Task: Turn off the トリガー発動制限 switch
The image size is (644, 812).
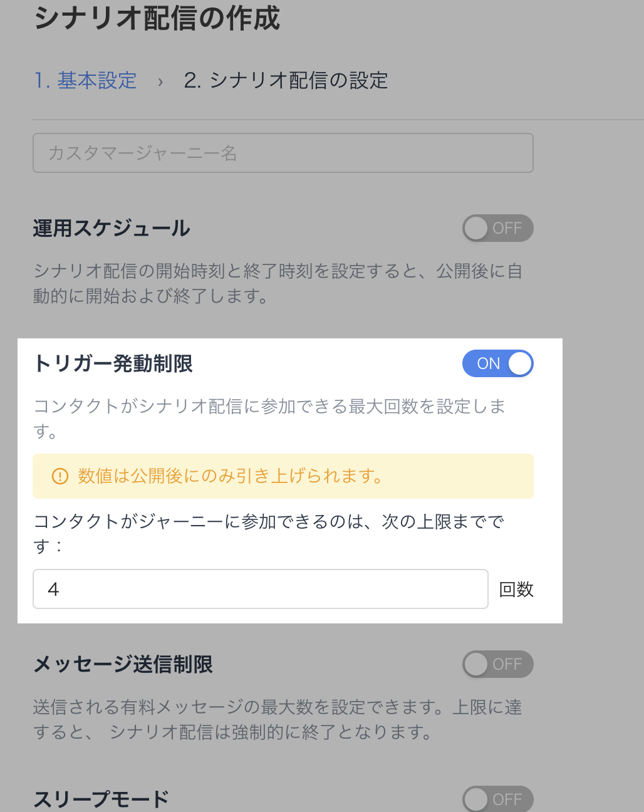Action: click(x=497, y=363)
